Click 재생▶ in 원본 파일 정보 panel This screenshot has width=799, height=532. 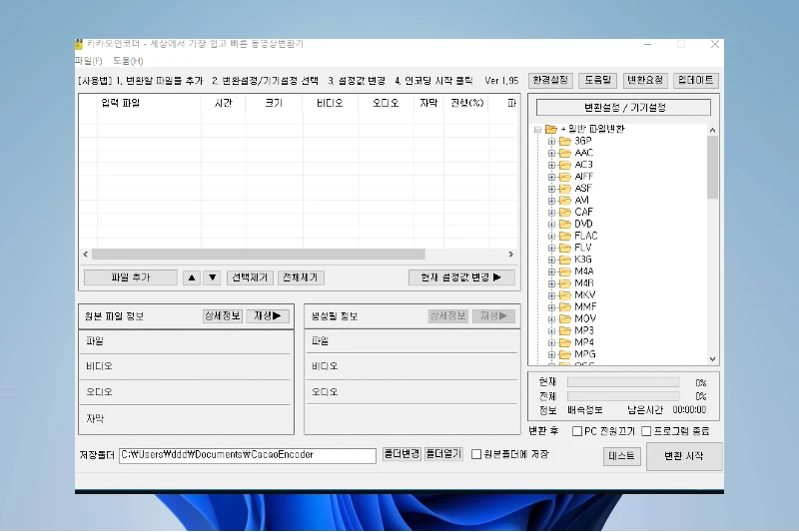[268, 315]
